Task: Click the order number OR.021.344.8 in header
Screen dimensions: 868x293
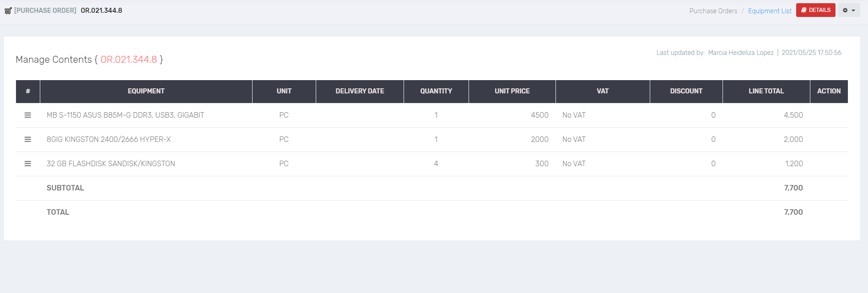Action: [x=101, y=11]
